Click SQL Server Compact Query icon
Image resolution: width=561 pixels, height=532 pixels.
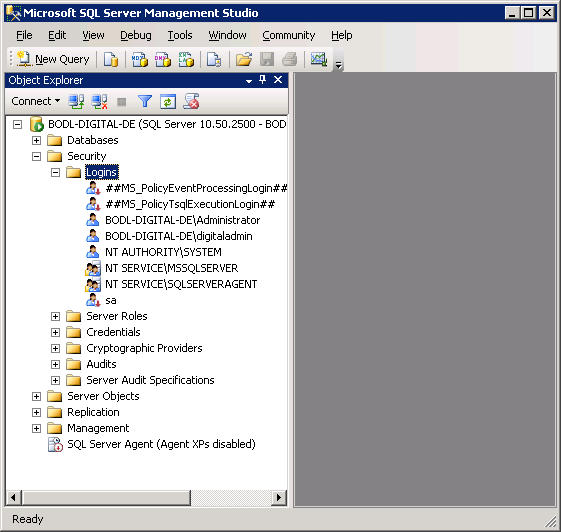[214, 59]
